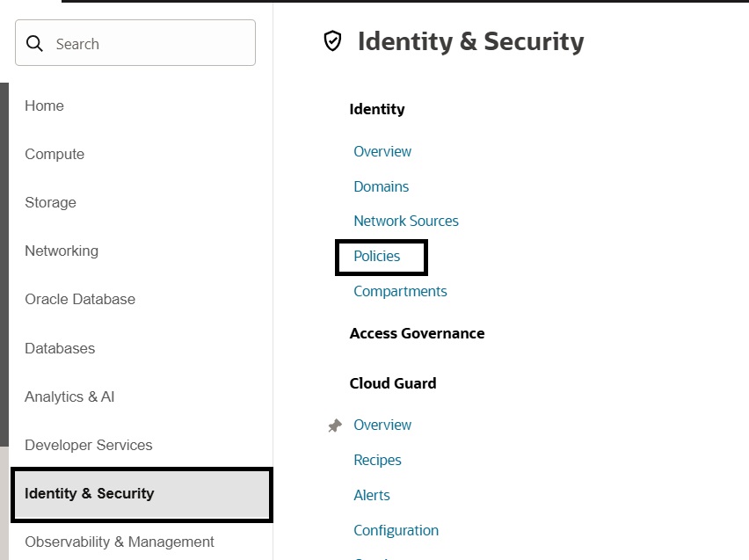Screen dimensions: 749x560
Task: Open the Home menu item
Action: (44, 105)
